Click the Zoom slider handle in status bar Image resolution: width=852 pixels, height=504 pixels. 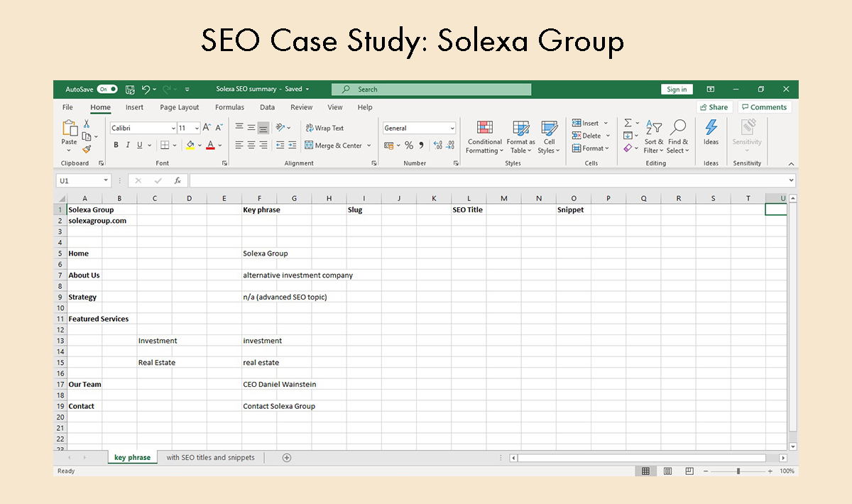click(x=738, y=471)
